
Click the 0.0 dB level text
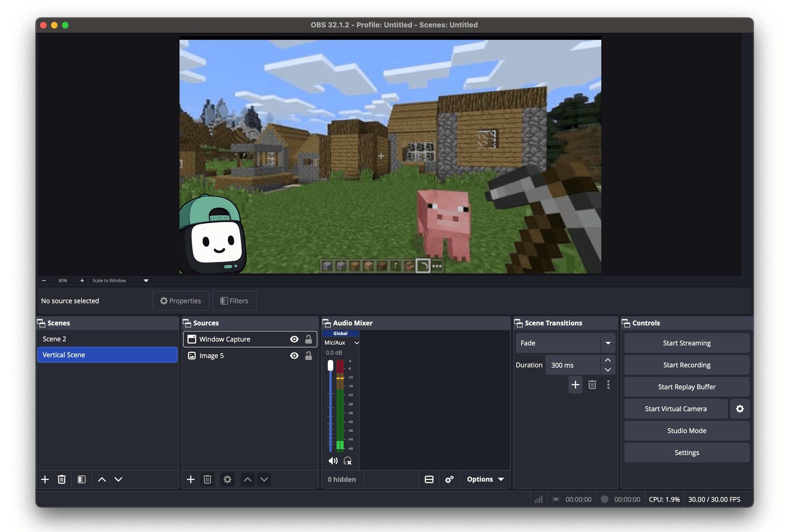click(334, 353)
